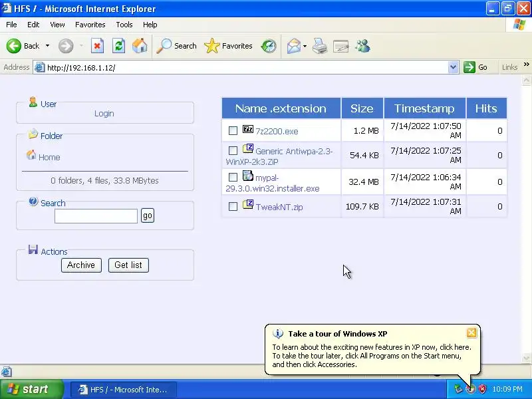Click the Refresh page icon
532x399 pixels.
(x=119, y=46)
